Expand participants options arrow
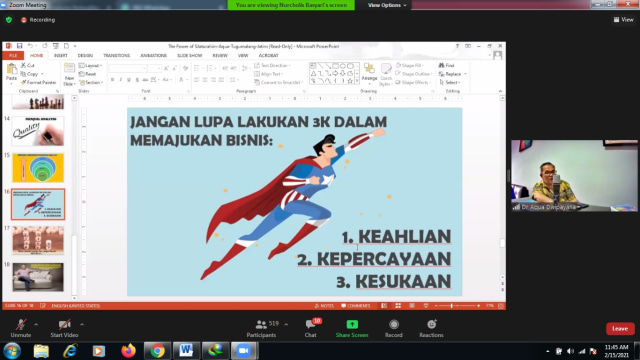 286,324
